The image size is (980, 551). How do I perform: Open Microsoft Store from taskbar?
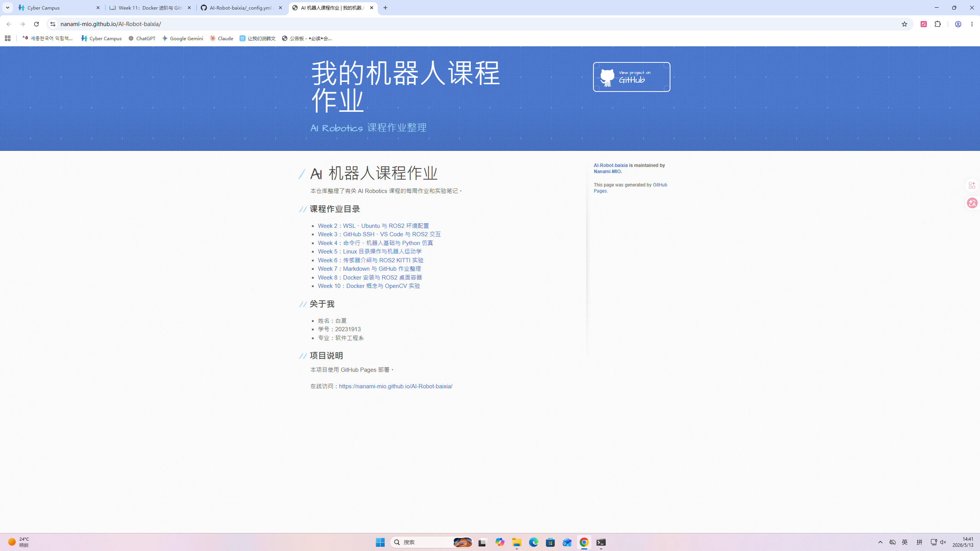coord(551,542)
